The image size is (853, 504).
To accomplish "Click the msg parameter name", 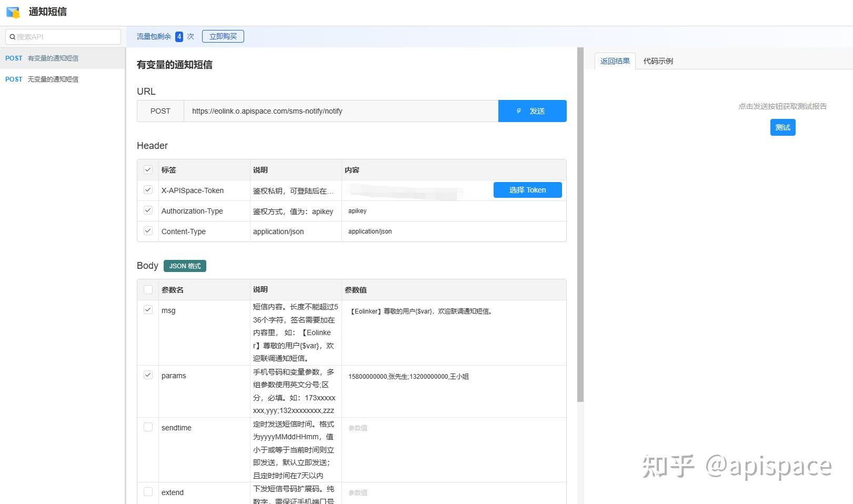I will (x=168, y=310).
